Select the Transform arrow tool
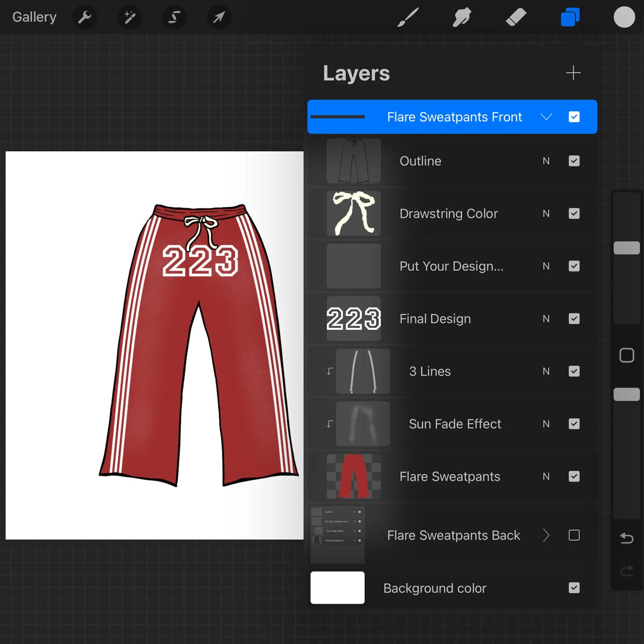The width and height of the screenshot is (644, 644). [218, 17]
